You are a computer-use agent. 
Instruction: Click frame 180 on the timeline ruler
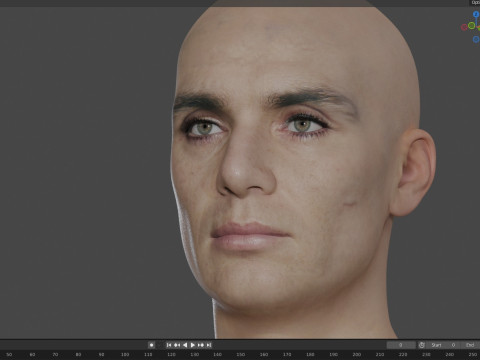click(x=310, y=355)
